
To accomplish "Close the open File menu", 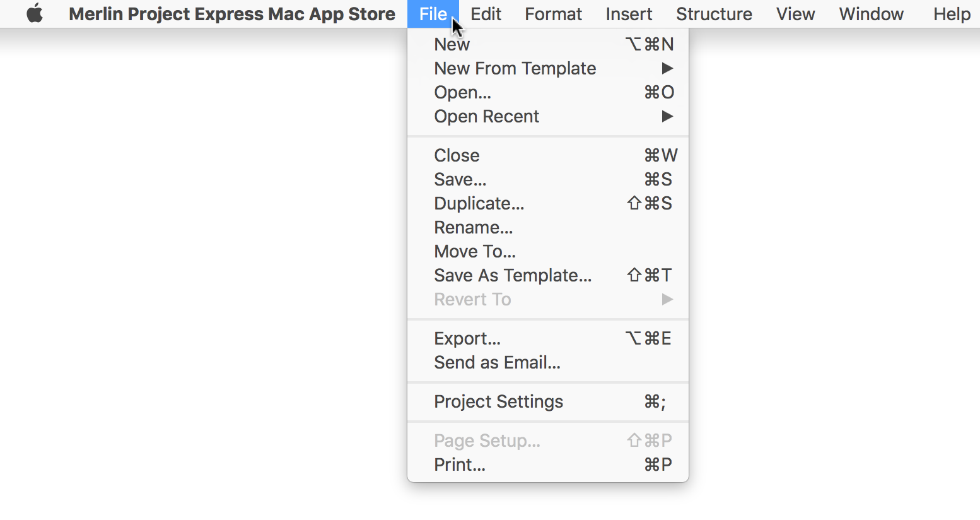I will click(x=433, y=14).
